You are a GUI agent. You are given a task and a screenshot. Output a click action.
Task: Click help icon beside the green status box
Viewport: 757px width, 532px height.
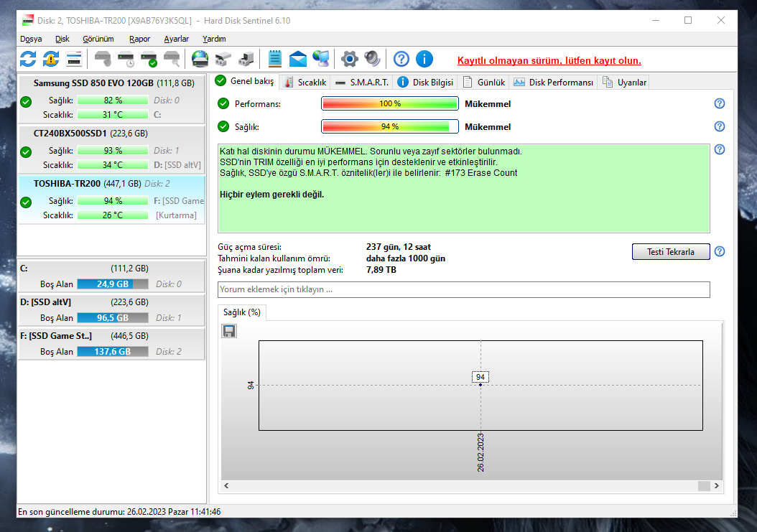click(720, 149)
